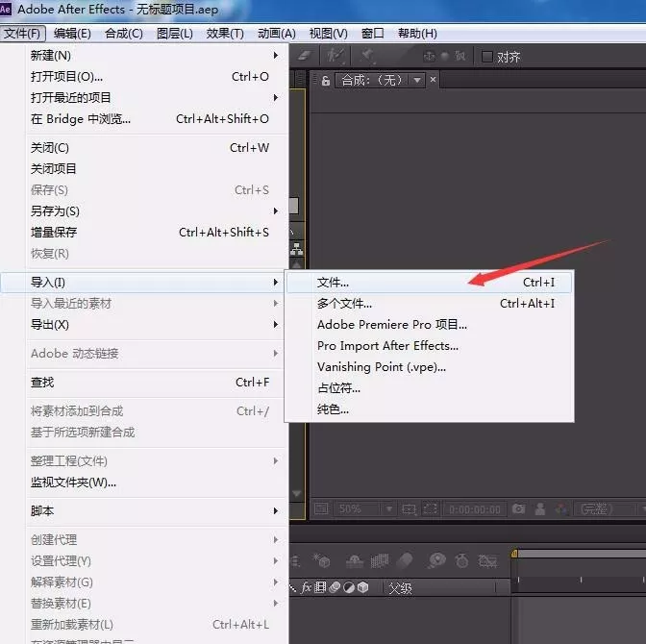646x644 pixels.
Task: Toggle the composition viewer lock icon
Action: 326,81
